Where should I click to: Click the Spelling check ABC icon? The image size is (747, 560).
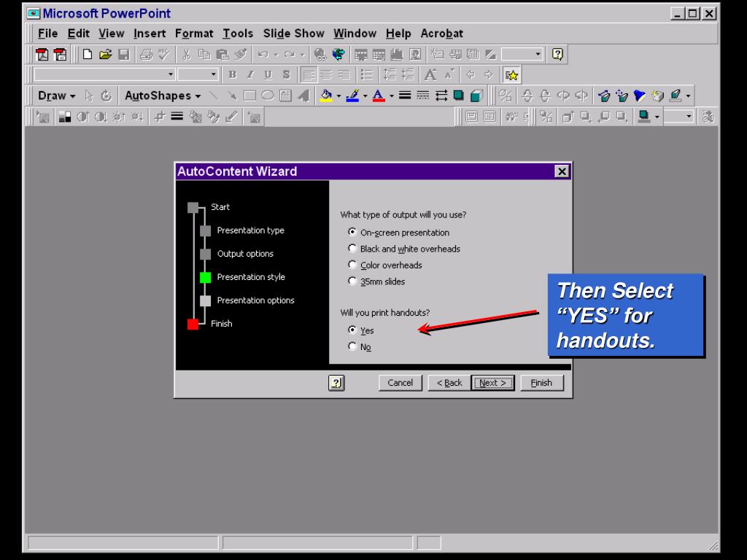pos(164,54)
